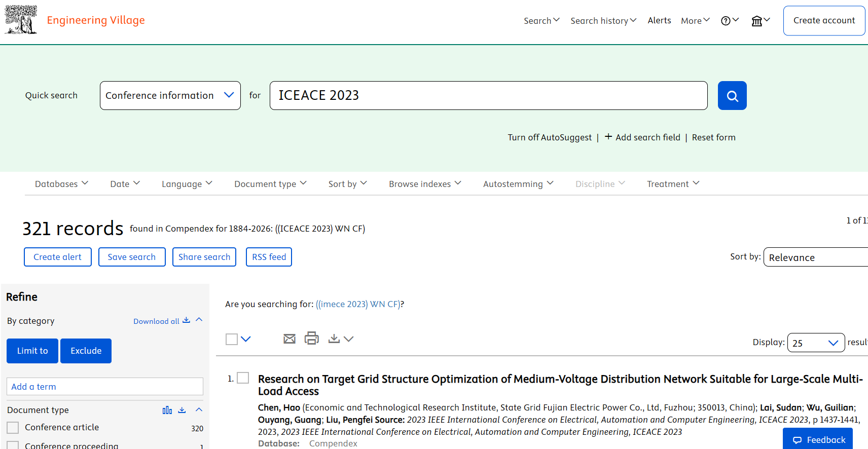Focus the ICEACE 2023 search input
This screenshot has height=449, width=868.
coord(489,95)
